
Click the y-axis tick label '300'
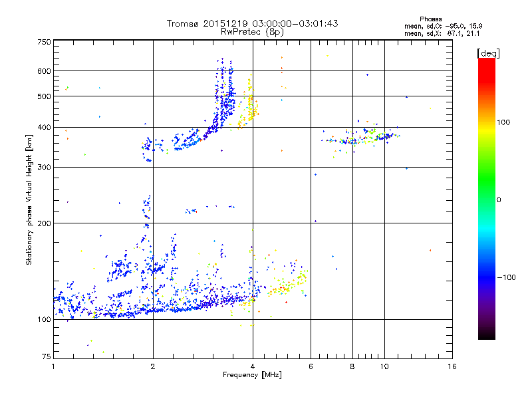[44, 168]
